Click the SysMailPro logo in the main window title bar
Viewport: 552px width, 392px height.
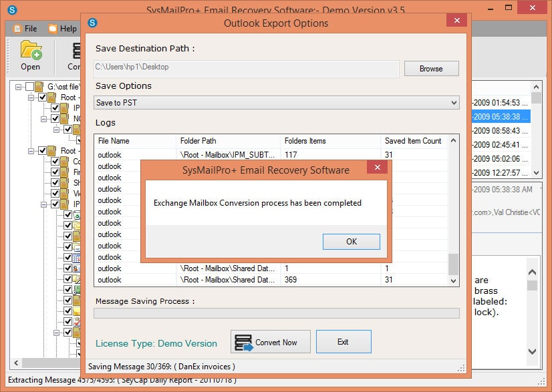(x=12, y=9)
